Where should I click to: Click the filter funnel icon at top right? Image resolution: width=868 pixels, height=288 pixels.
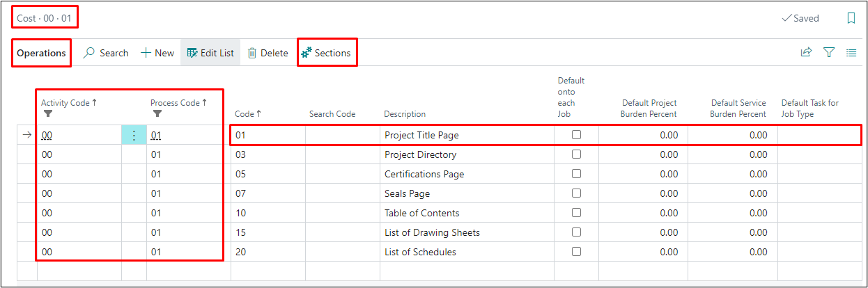point(829,52)
